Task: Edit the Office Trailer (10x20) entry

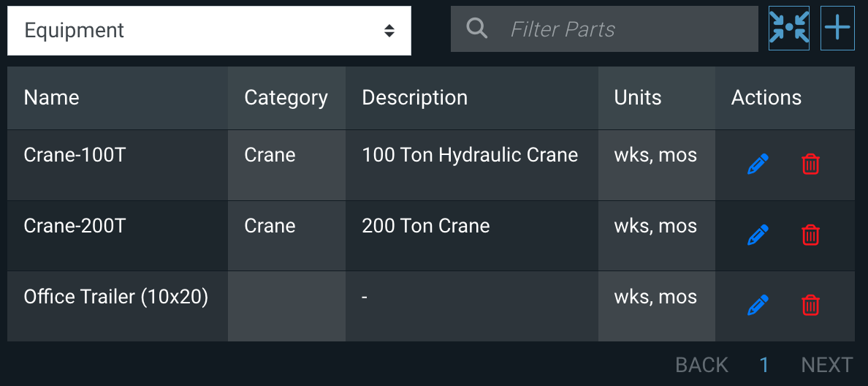Action: point(758,305)
